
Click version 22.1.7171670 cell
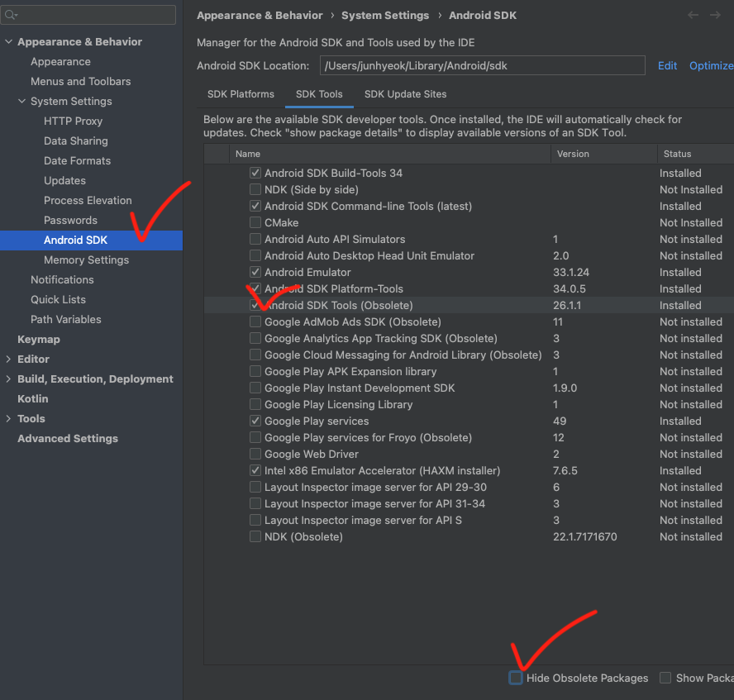click(x=584, y=536)
